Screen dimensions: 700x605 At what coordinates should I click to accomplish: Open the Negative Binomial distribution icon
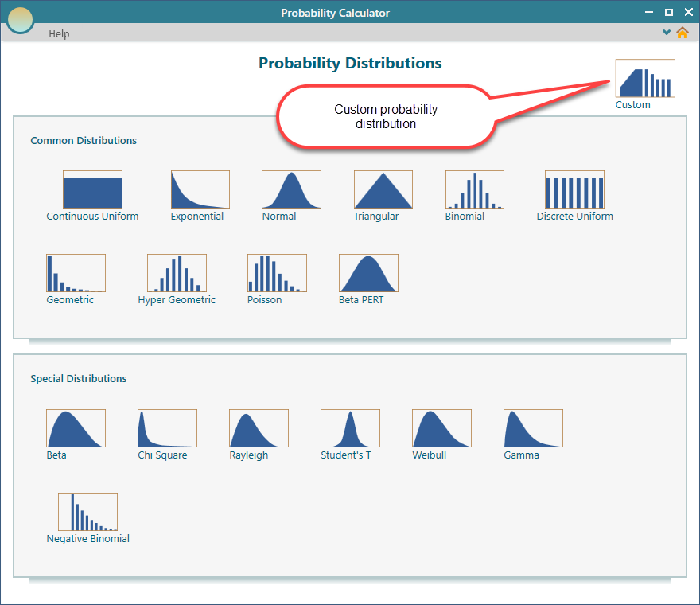[87, 512]
